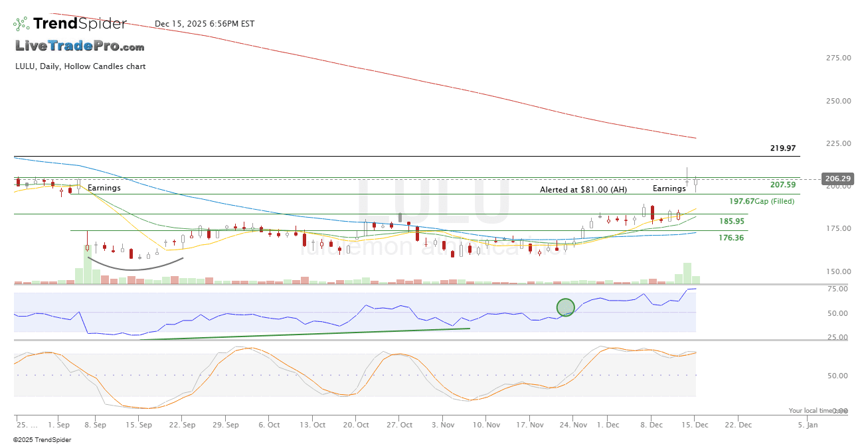Screen dimensions: 868x446
Task: Click the TrendSpider spider logo icon
Action: pyautogui.click(x=21, y=24)
